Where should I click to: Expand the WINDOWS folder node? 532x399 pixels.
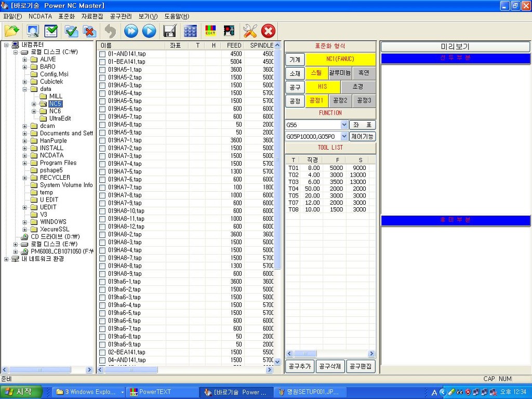25,222
